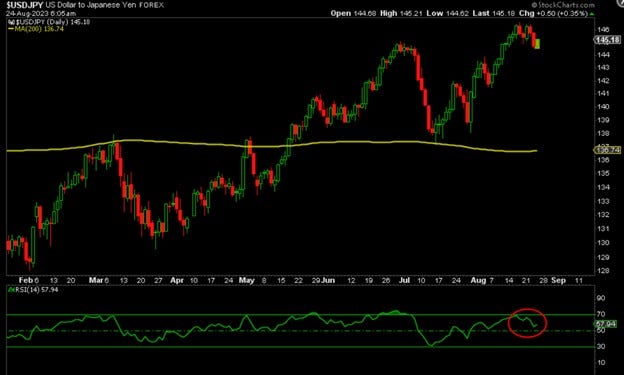The image size is (624, 375).
Task: Click the May label on the date axis
Action: [247, 280]
